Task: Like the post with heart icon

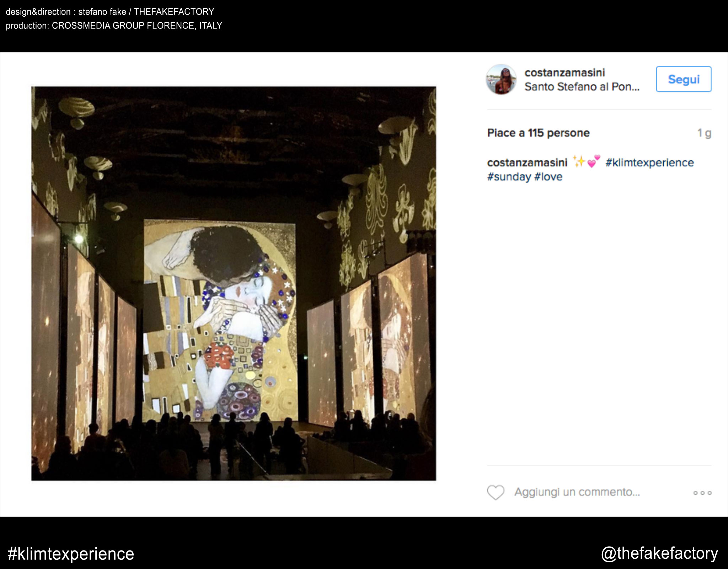Action: (496, 493)
